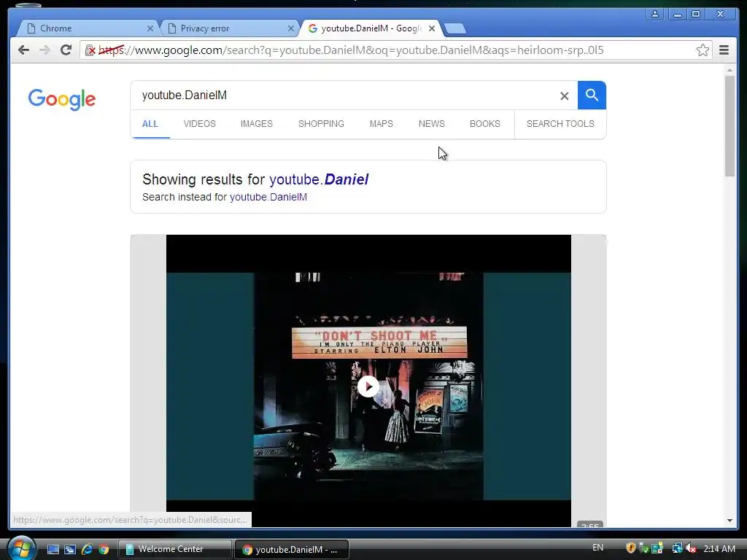The image size is (747, 560).
Task: Open SEARCH TOOLS options
Action: point(560,124)
